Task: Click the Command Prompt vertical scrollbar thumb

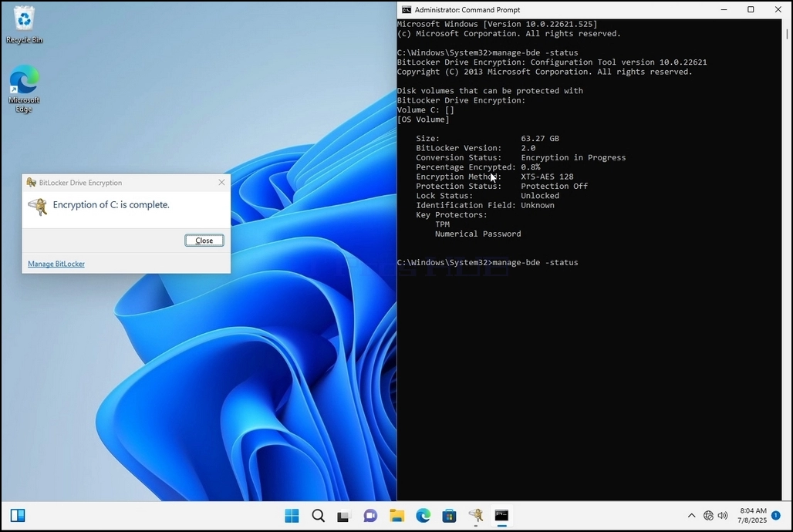Action: point(787,34)
